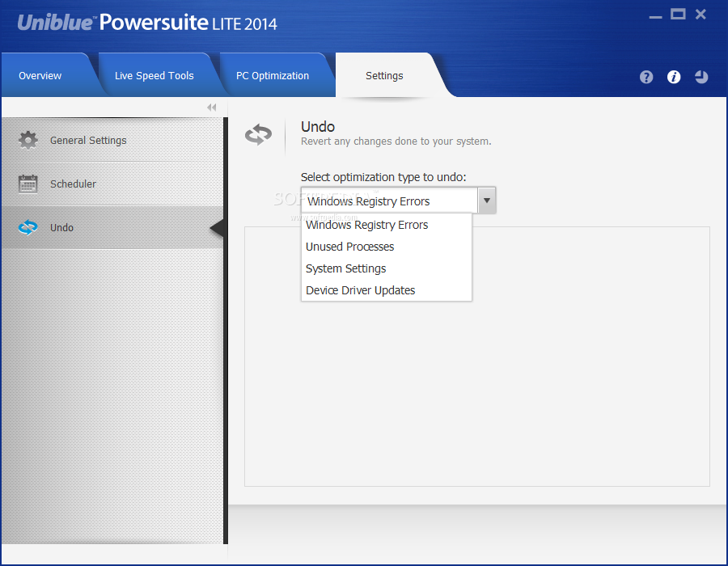Click the pie chart icon in header

[701, 77]
